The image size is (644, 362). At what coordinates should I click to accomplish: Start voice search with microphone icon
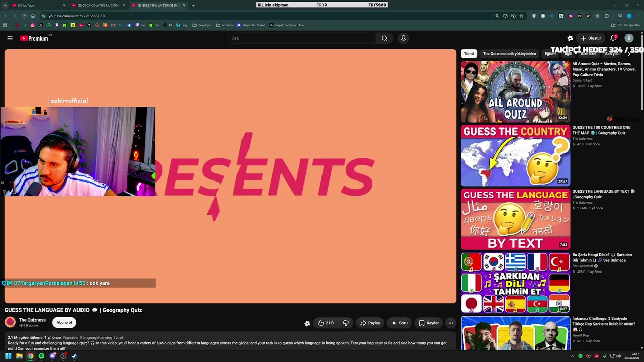(403, 38)
